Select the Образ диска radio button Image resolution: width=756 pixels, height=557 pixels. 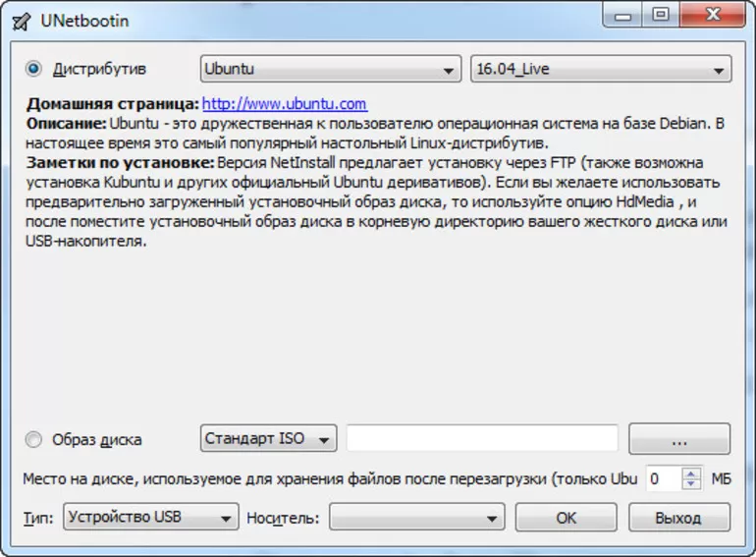point(33,439)
